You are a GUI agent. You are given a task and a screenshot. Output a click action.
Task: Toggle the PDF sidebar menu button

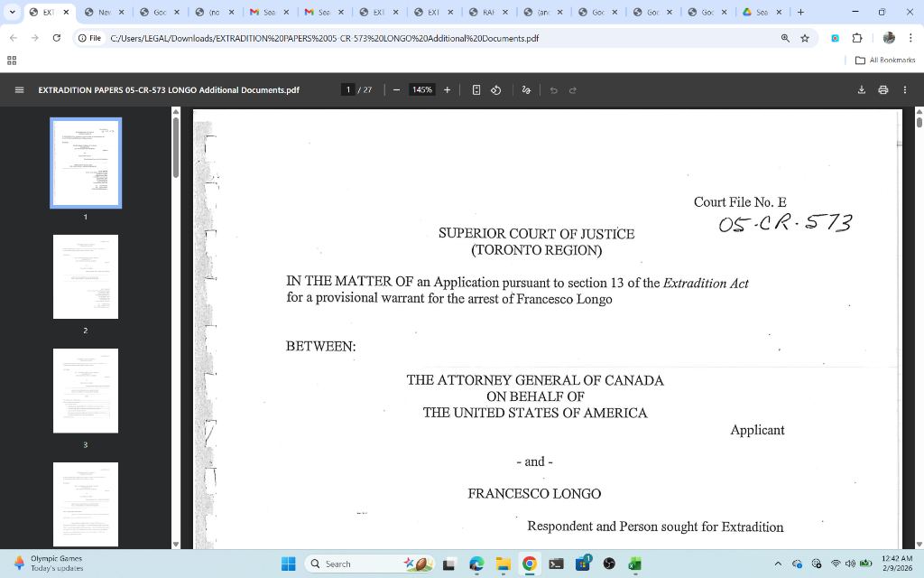[x=19, y=90]
